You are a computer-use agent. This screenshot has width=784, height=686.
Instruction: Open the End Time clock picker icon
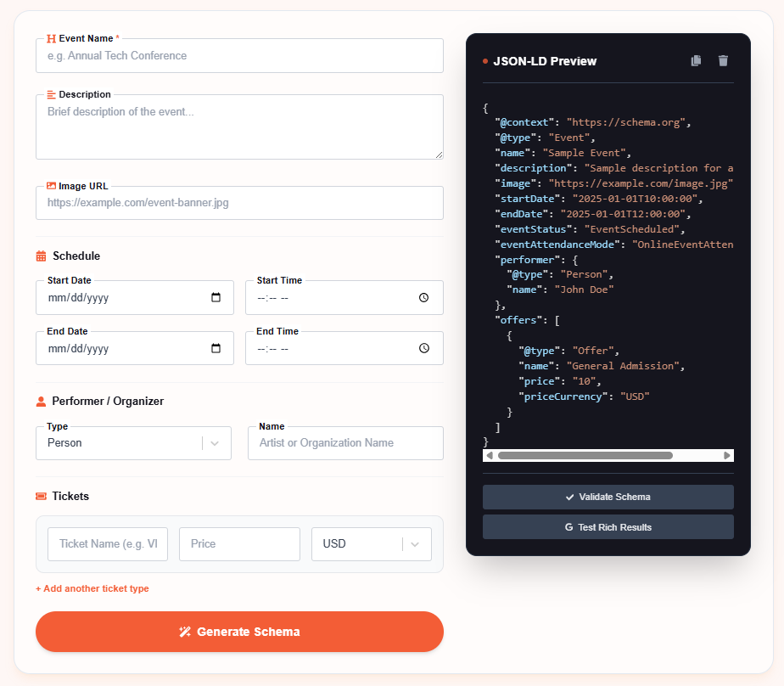click(423, 348)
